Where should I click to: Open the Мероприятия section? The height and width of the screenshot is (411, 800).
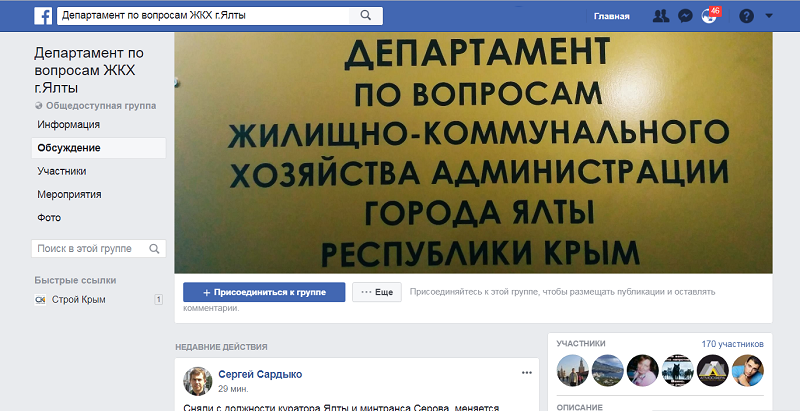[69, 194]
